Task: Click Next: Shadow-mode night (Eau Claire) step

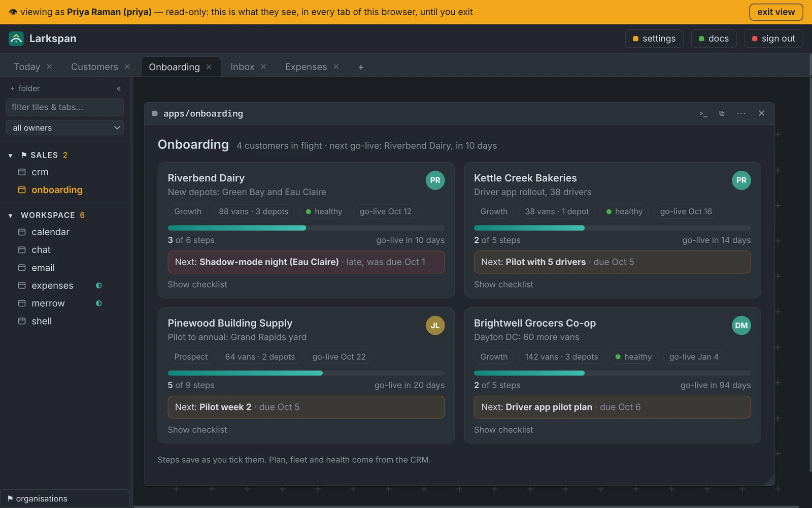Action: 306,262
